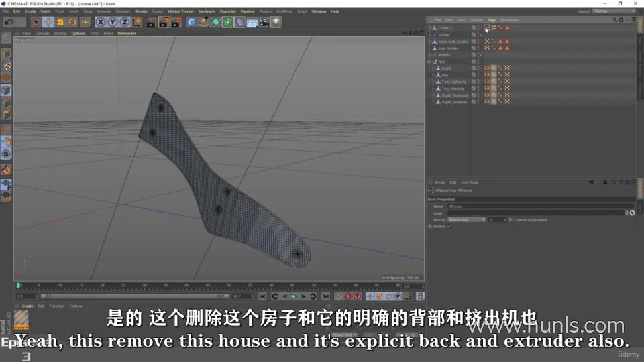Add a camera object

click(x=264, y=22)
